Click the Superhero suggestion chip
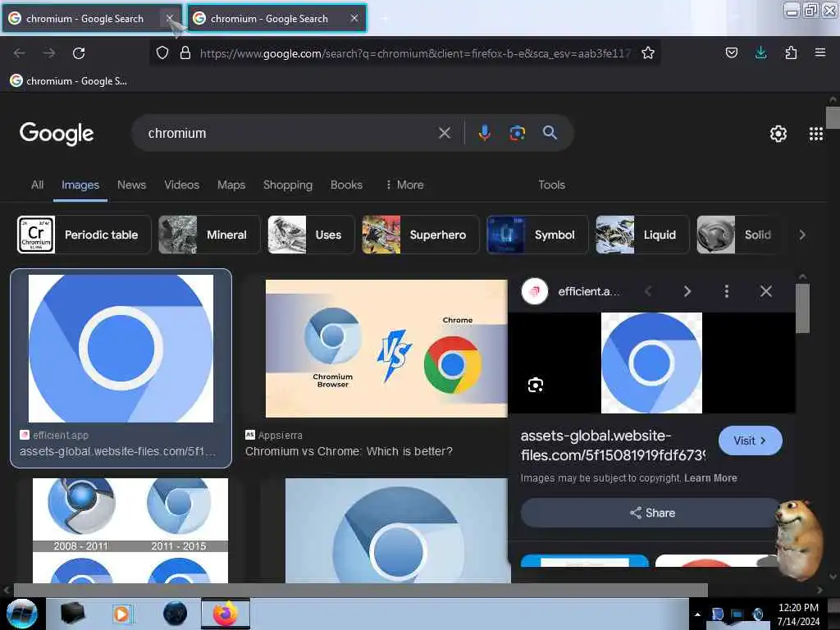840x630 pixels. coord(421,235)
